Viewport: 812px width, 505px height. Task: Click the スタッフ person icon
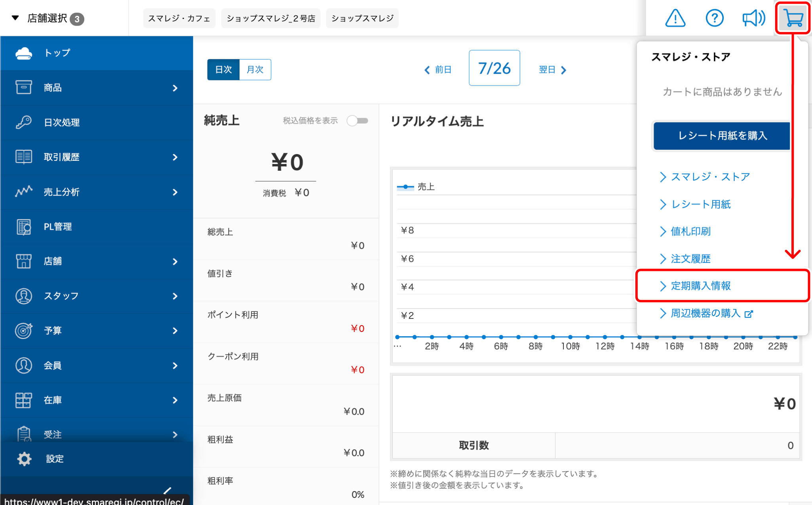23,296
